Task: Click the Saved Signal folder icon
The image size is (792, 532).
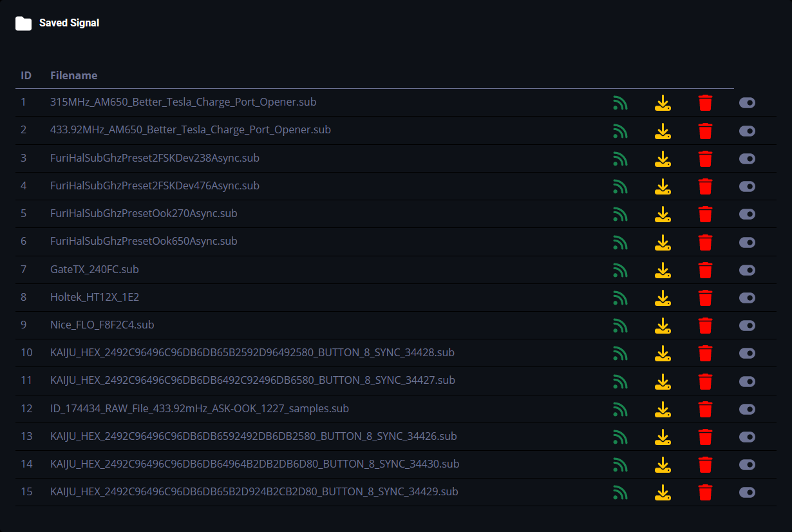Action: (x=23, y=24)
